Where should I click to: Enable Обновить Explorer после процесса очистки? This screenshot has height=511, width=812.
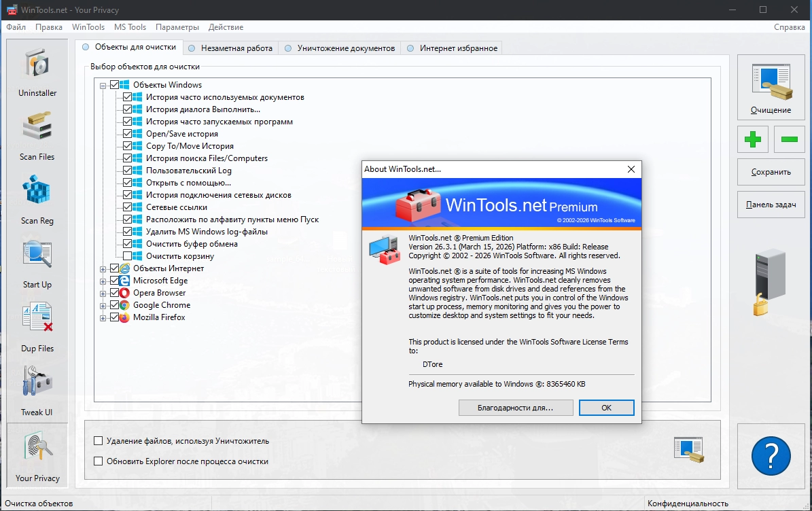[x=98, y=461]
